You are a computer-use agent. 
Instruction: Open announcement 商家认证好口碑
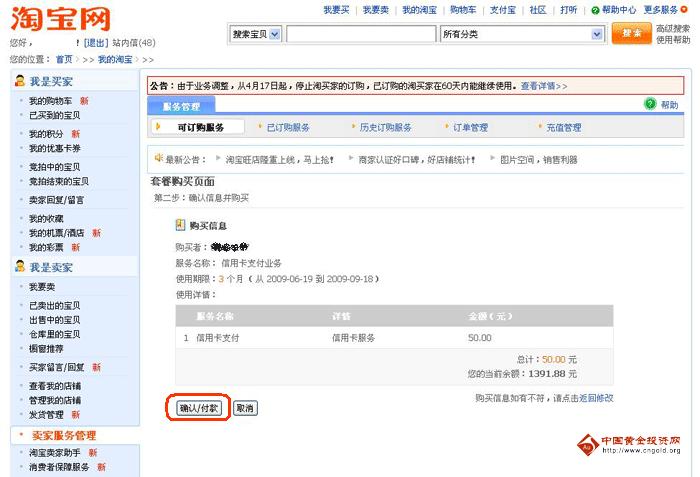[417, 159]
